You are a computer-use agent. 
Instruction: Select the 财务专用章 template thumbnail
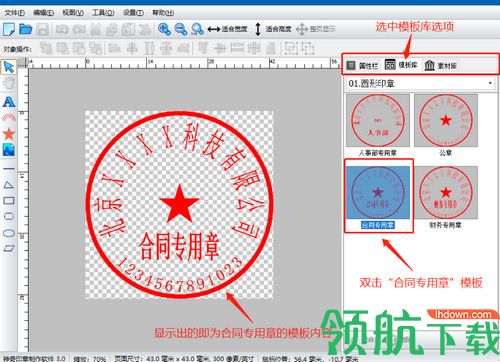coord(446,193)
